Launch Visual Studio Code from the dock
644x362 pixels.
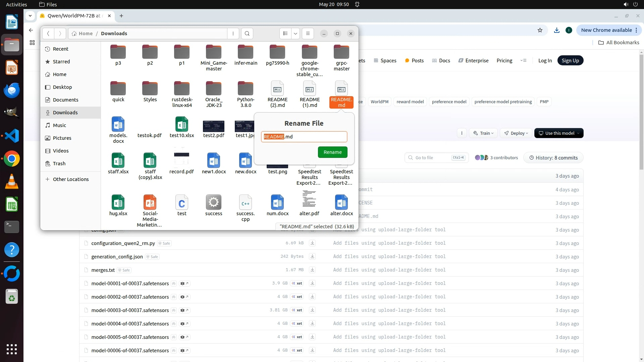[x=12, y=136]
